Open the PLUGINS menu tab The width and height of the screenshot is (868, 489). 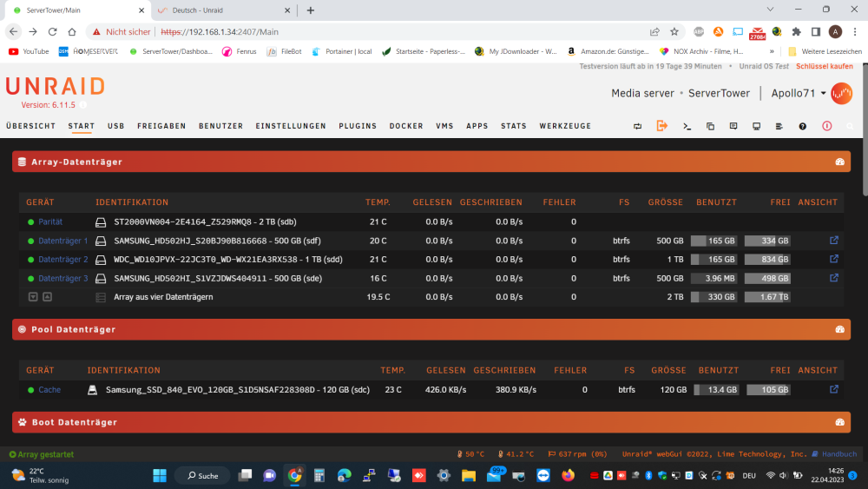point(358,126)
